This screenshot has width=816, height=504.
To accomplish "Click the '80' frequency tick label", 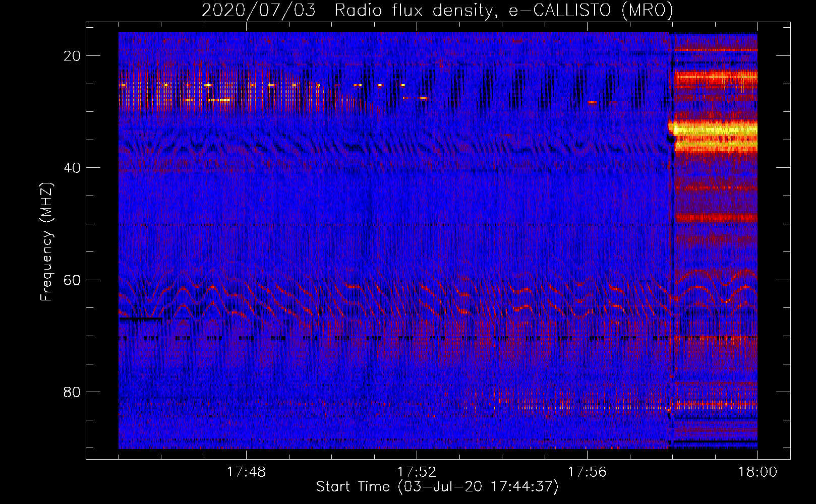I will (x=72, y=392).
